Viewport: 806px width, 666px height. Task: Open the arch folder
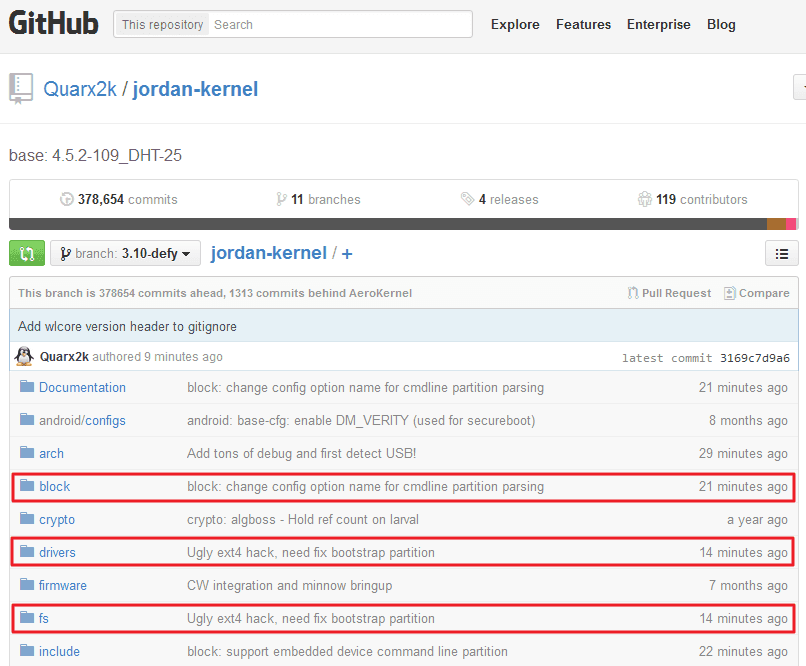pyautogui.click(x=51, y=453)
